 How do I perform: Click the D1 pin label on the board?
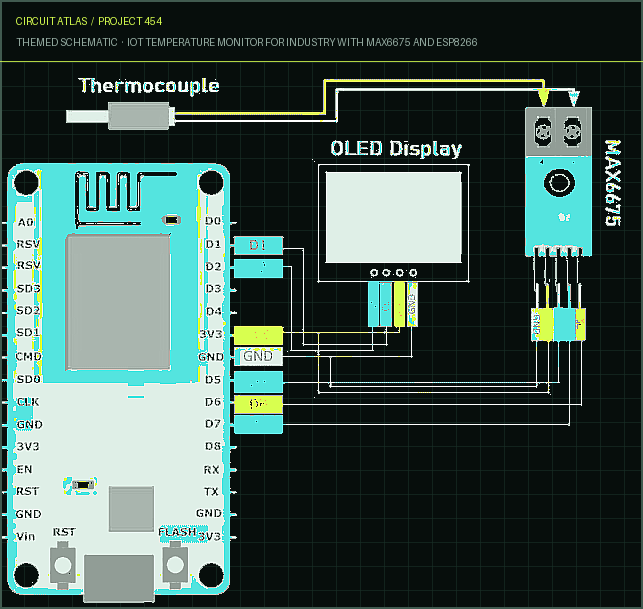click(x=213, y=244)
